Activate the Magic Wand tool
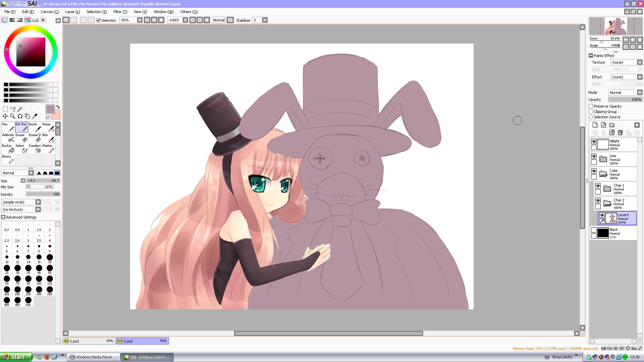This screenshot has height=362, width=644. (x=20, y=109)
